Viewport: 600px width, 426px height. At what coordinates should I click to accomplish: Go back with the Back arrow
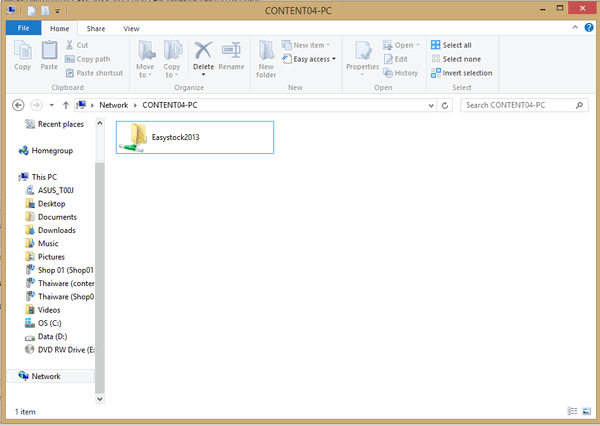(x=18, y=105)
